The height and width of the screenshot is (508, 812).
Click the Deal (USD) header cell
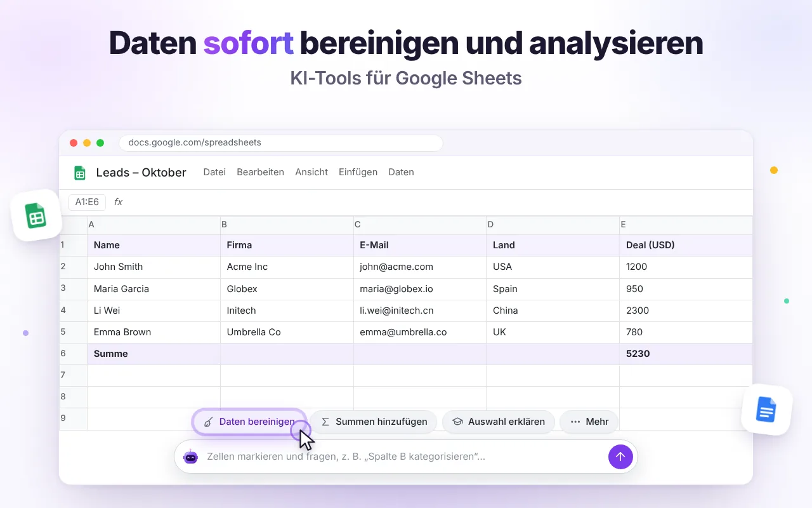[686, 245]
